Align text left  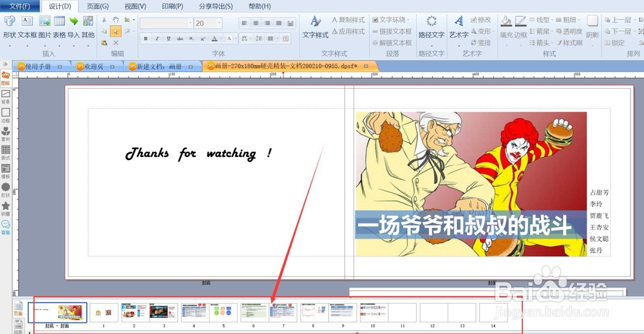click(244, 23)
